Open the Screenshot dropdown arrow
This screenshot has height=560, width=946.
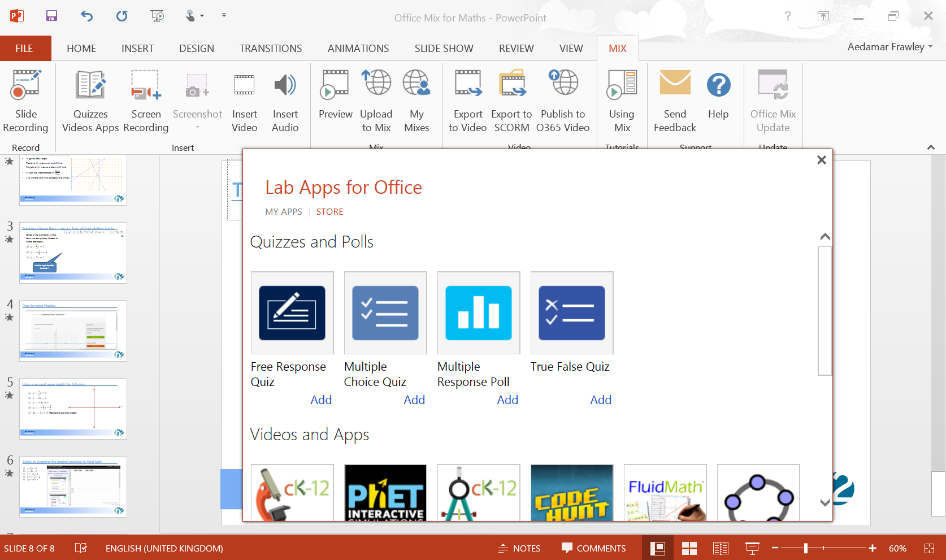tap(197, 128)
